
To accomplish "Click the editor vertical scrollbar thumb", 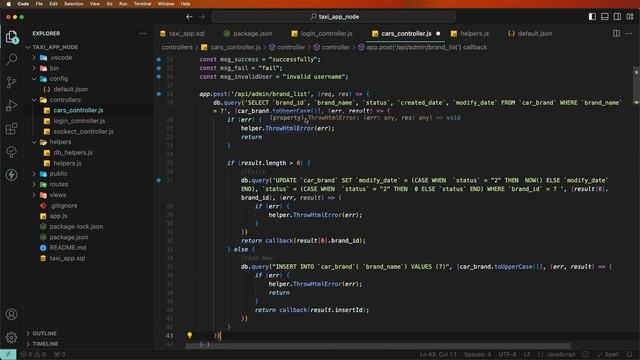I will click(636, 85).
